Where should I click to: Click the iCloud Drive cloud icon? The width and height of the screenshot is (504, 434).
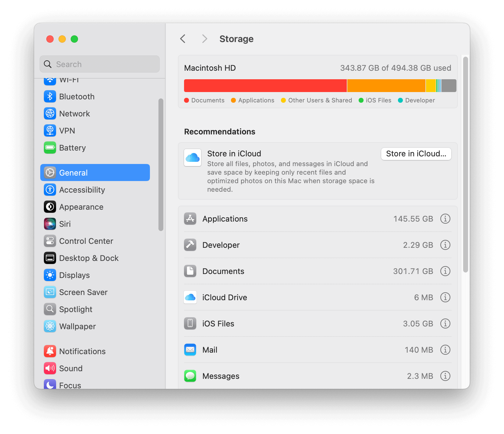[x=190, y=297]
